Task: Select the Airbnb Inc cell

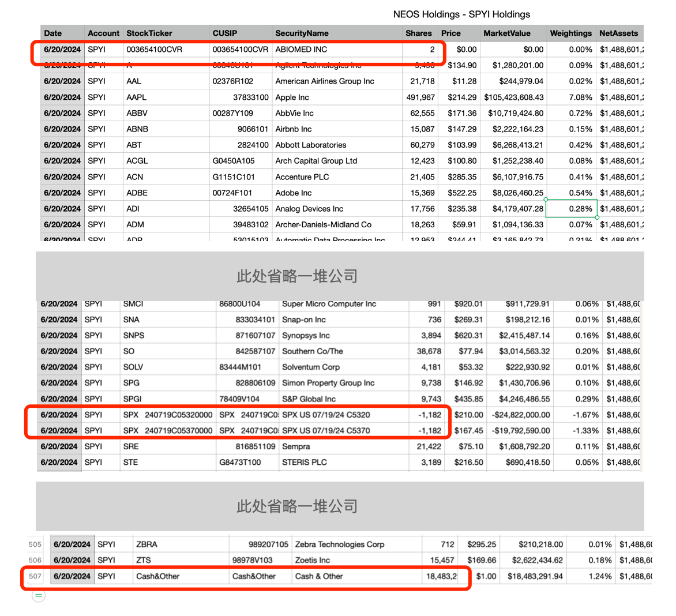Action: tap(337, 129)
